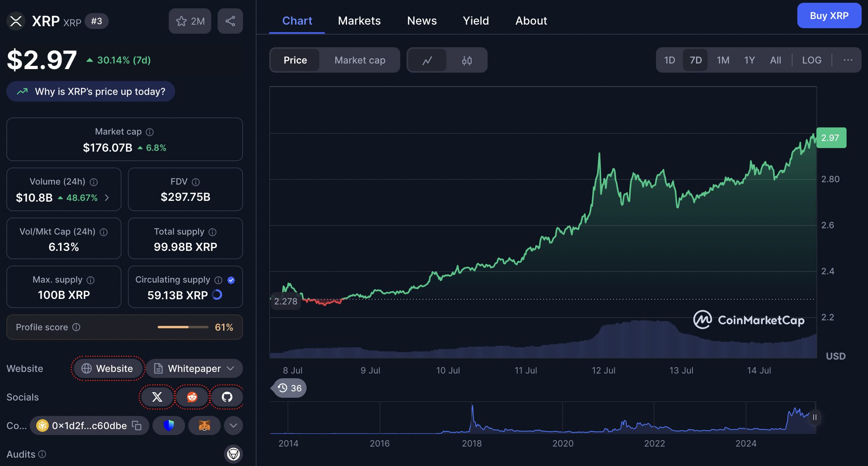Click the Buy XRP button
868x466 pixels.
coord(829,15)
